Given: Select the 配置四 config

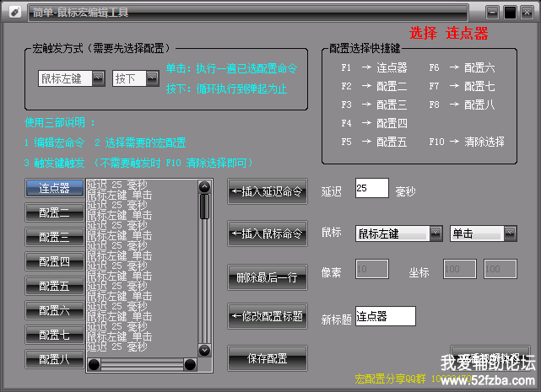Looking at the screenshot, I should point(55,261).
